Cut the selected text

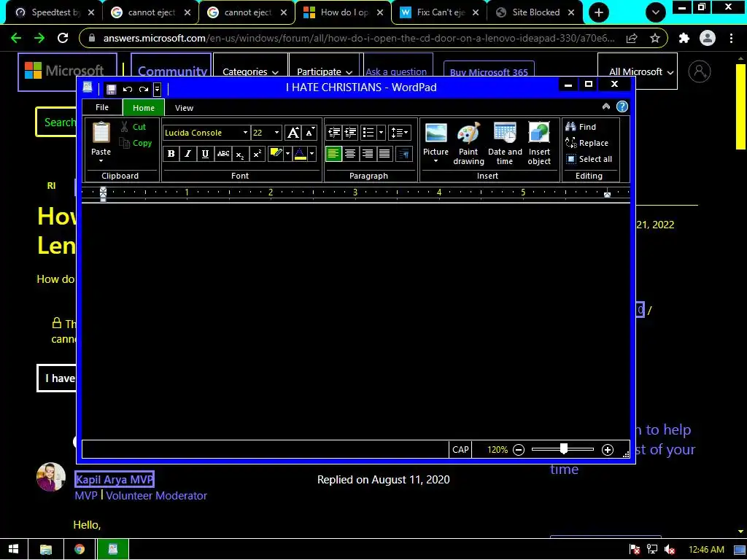(133, 127)
